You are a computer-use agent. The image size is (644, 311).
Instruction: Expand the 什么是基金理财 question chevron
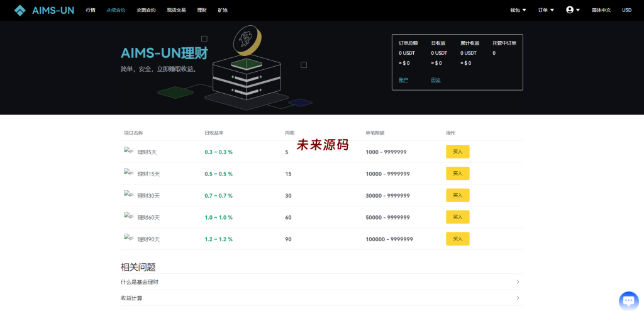coord(518,282)
